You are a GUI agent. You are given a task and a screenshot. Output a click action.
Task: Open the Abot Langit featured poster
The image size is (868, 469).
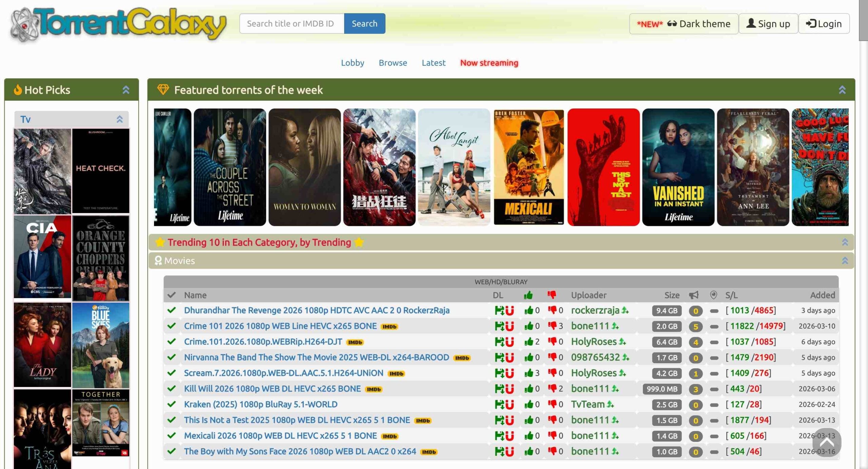pos(454,167)
